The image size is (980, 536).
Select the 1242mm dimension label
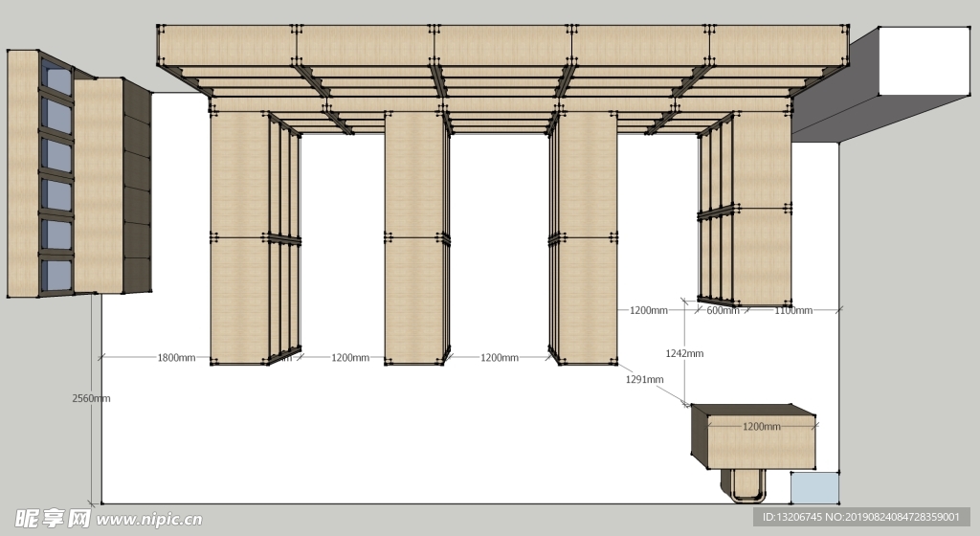[684, 353]
